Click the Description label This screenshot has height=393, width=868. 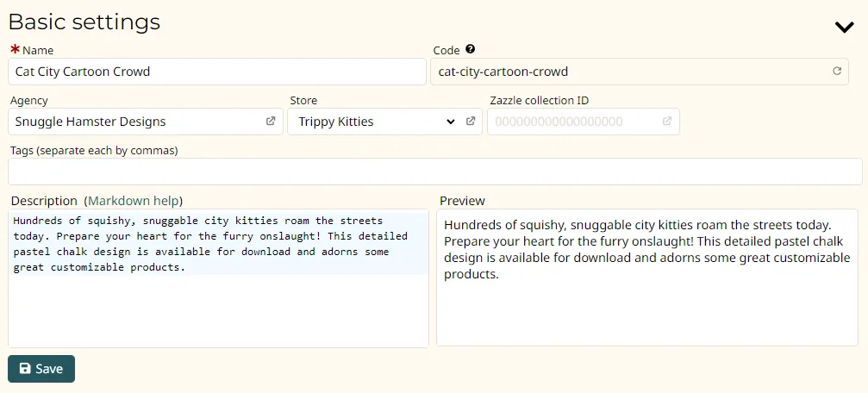(44, 201)
